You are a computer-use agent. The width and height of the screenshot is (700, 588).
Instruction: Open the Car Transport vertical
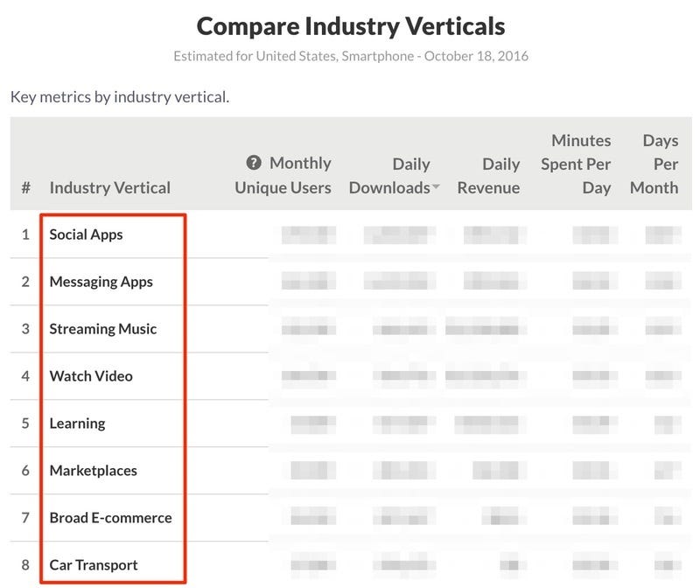coord(93,565)
